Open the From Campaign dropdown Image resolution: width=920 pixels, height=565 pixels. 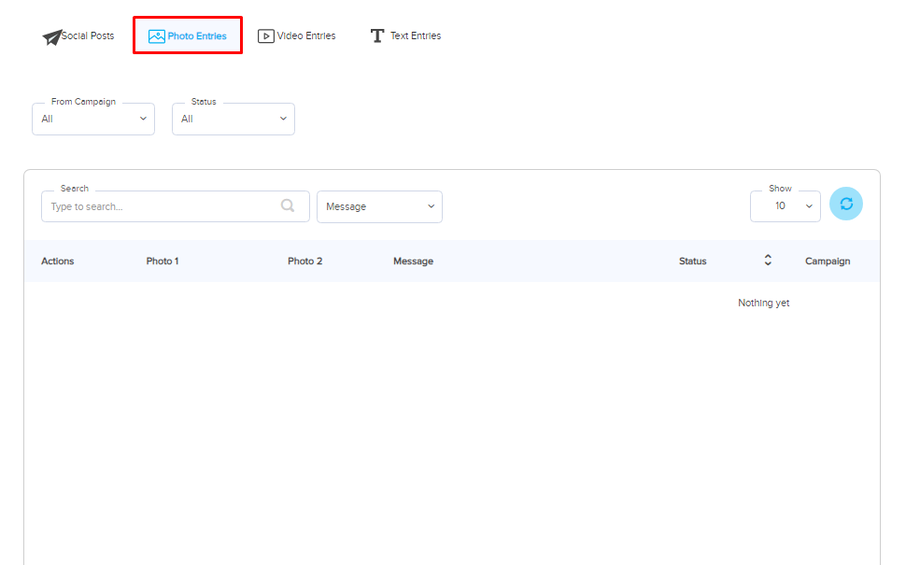pos(93,119)
